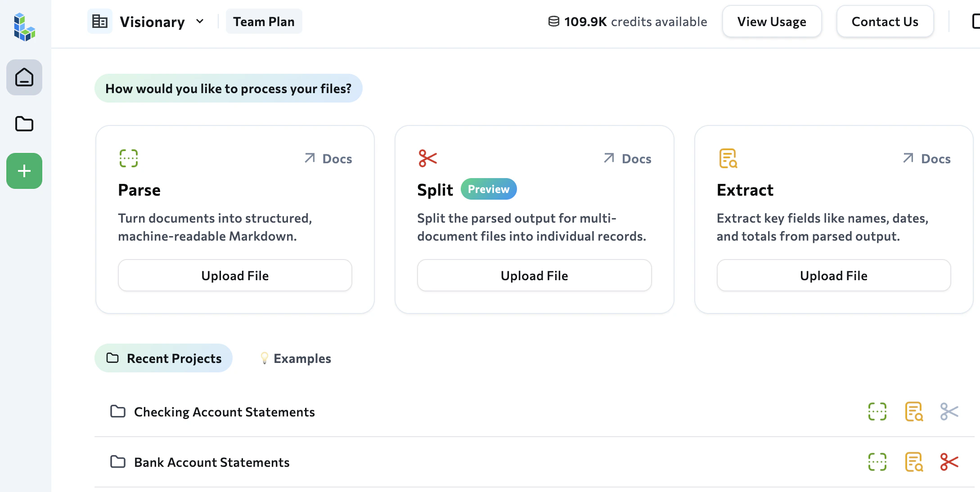The height and width of the screenshot is (492, 980).
Task: Switch to the Examples tab
Action: (296, 358)
